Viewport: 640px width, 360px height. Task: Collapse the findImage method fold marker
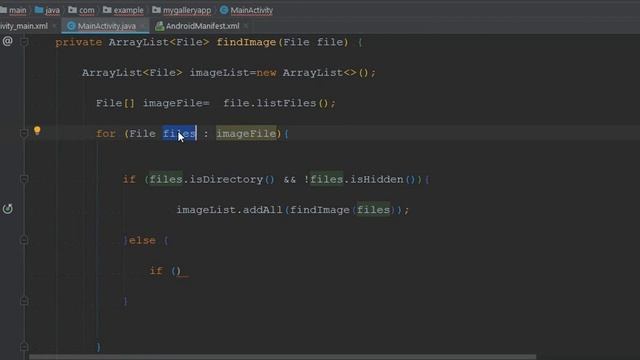point(24,42)
